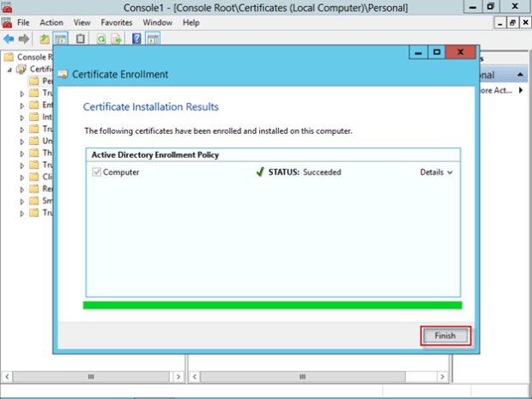Click the Refresh toolbar icon

101,39
